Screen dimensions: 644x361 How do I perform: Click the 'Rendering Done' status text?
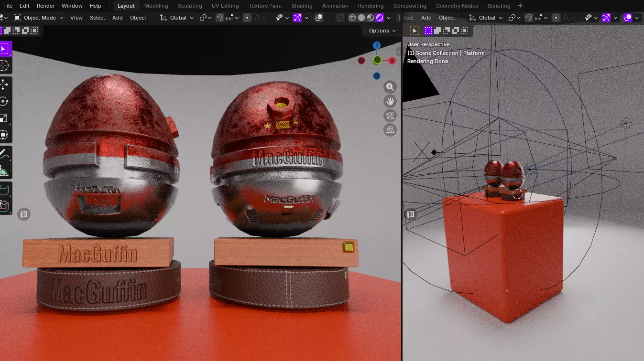point(428,61)
